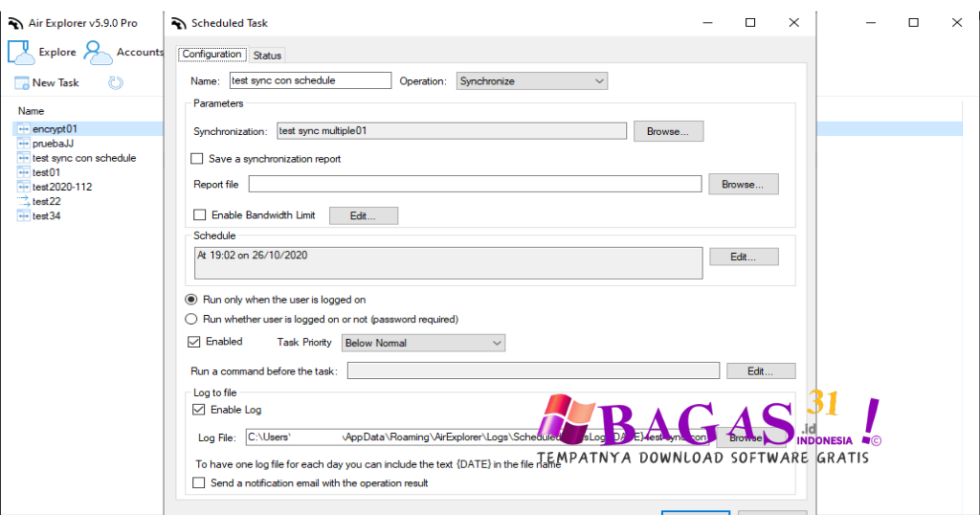Image resolution: width=980 pixels, height=515 pixels.
Task: Click the Scheduled Task window logo icon
Action: coord(179,23)
